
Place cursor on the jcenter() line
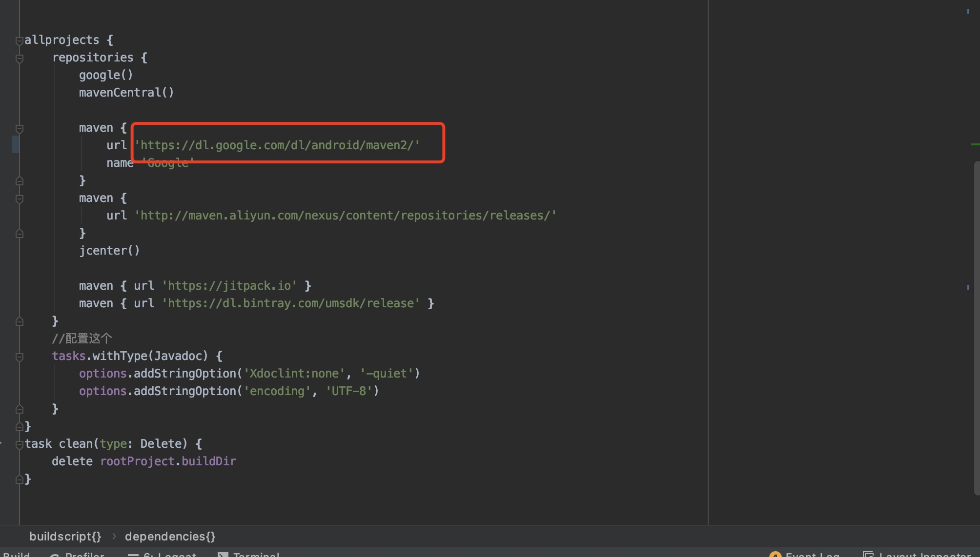point(109,251)
